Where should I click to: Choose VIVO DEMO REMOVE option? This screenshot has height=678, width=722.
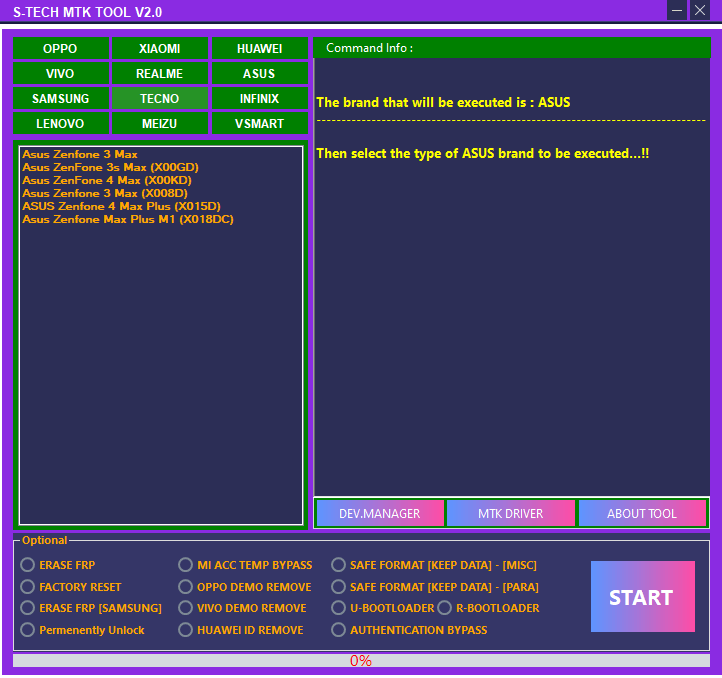242,608
